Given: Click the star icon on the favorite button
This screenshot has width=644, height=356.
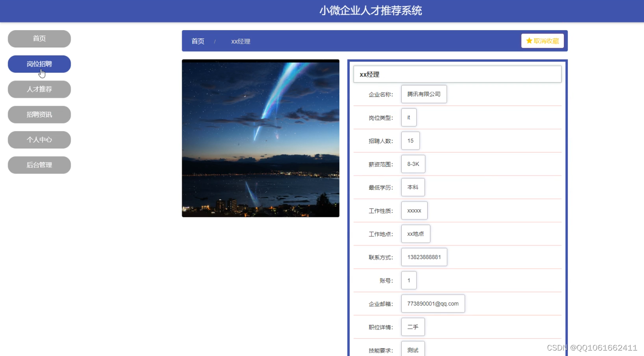Looking at the screenshot, I should click(x=529, y=41).
